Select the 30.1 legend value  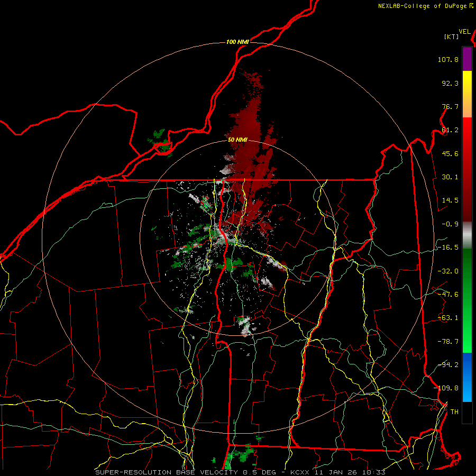tap(450, 177)
